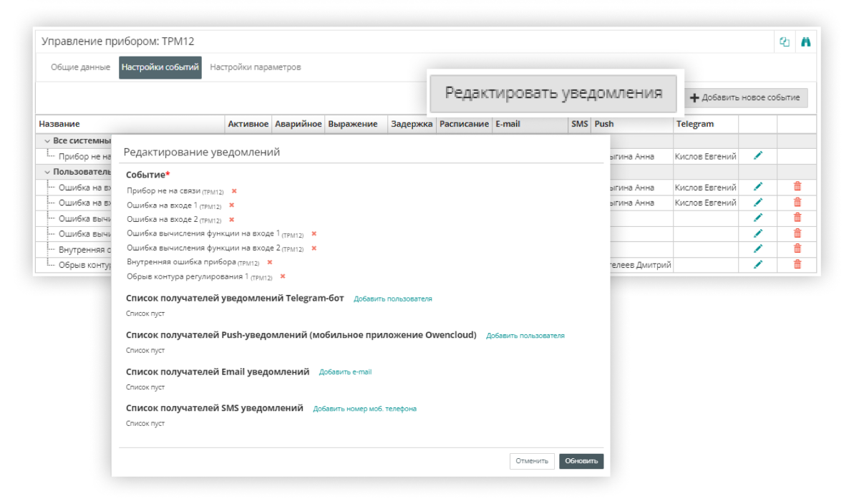Click the binoculars icon in the device header
This screenshot has width=859, height=504.
[805, 42]
